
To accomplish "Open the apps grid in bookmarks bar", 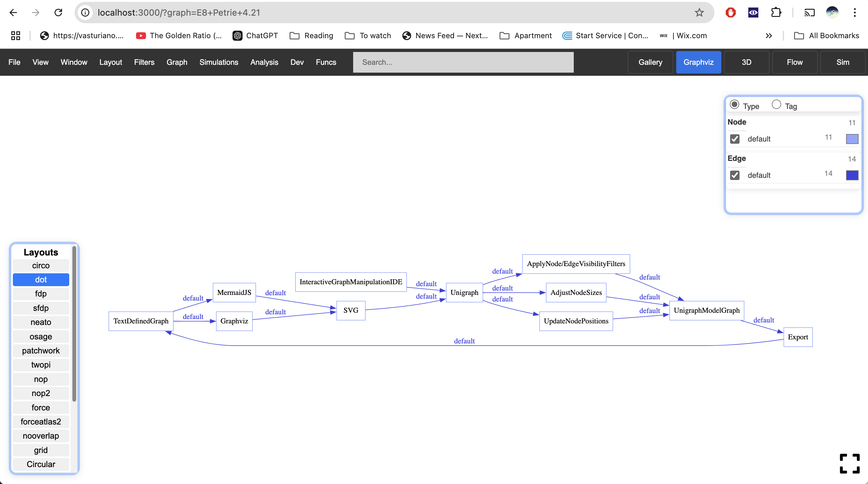I will point(15,36).
